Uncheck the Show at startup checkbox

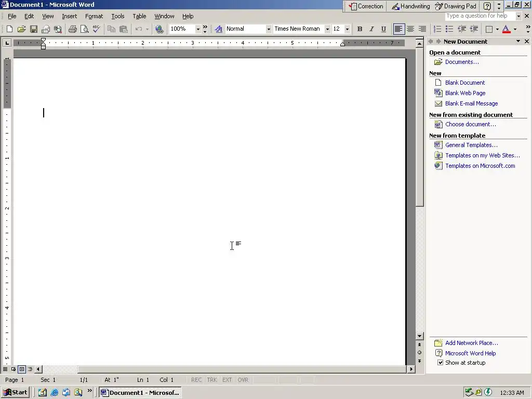440,362
